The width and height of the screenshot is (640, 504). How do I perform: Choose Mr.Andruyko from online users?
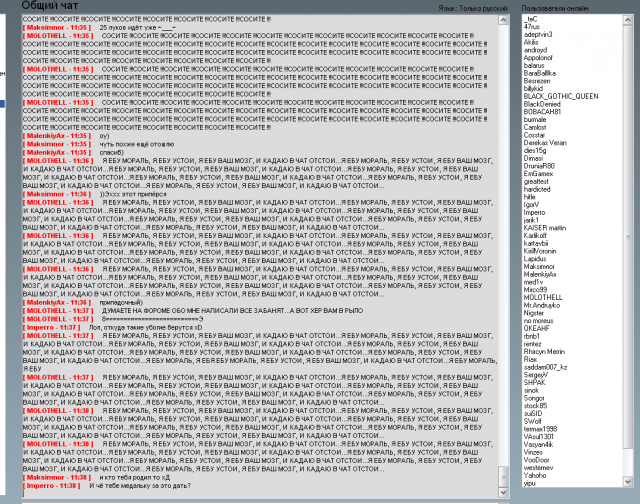pos(542,306)
